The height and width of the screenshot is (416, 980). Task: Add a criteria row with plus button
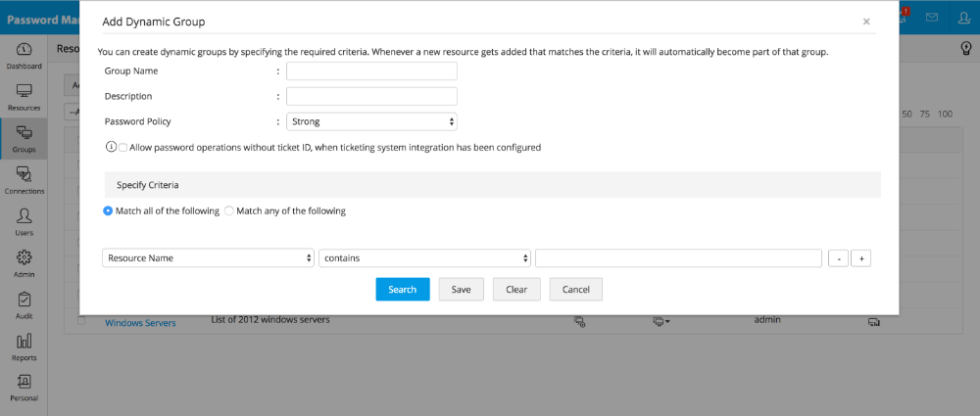(x=860, y=258)
